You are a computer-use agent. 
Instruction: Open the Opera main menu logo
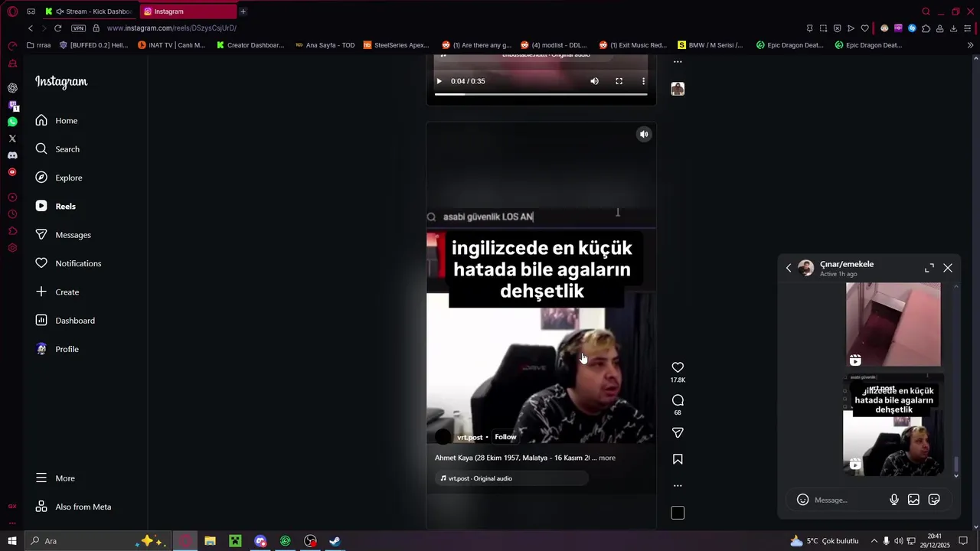coord(12,11)
